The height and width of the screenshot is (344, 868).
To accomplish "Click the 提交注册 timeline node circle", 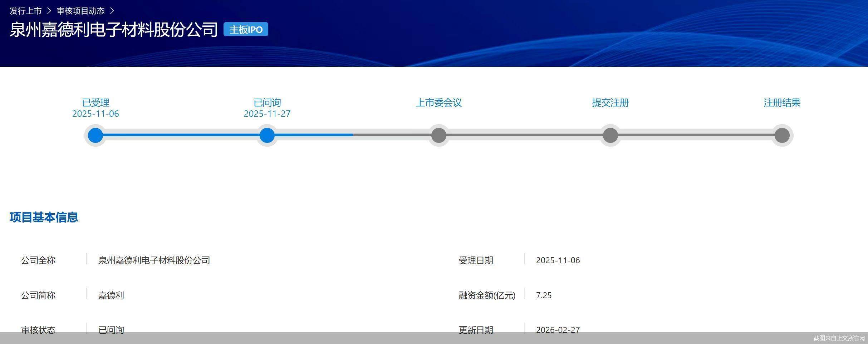I will [x=610, y=135].
